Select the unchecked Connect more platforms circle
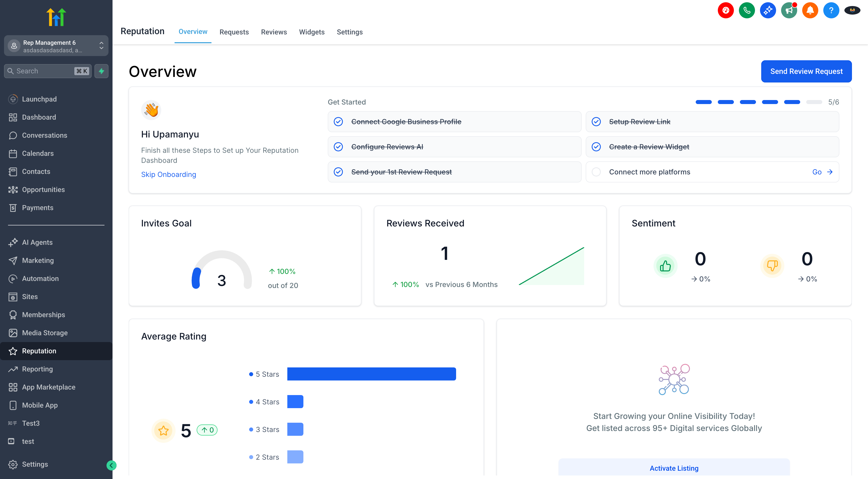 (596, 172)
